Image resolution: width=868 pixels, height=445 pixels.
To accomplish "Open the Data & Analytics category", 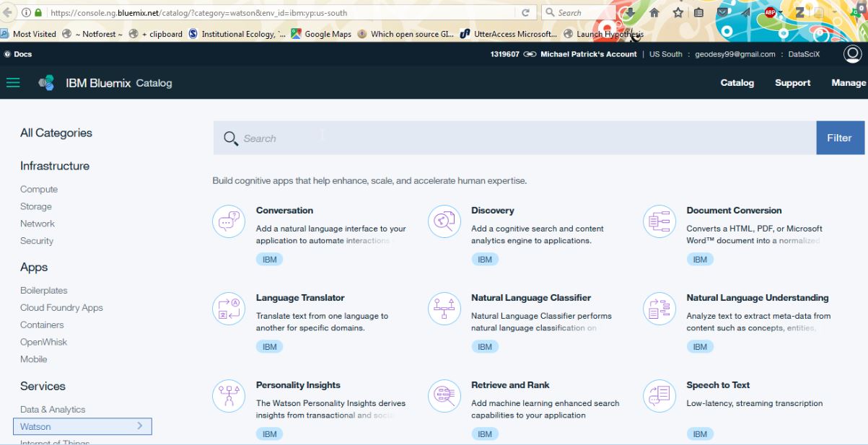I will click(x=53, y=409).
